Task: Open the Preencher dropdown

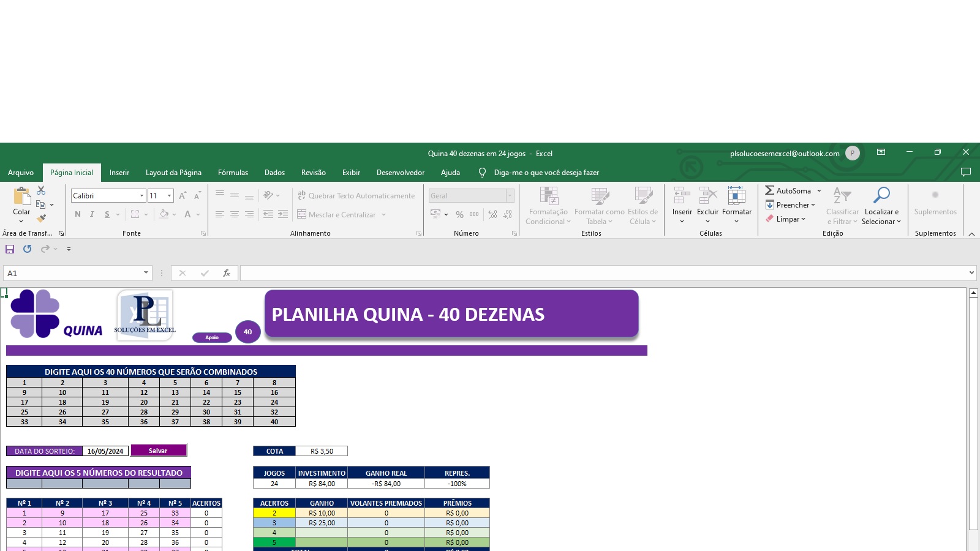Action: click(790, 204)
